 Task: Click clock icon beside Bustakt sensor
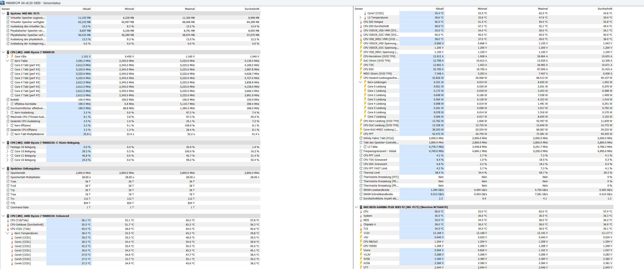(8, 100)
